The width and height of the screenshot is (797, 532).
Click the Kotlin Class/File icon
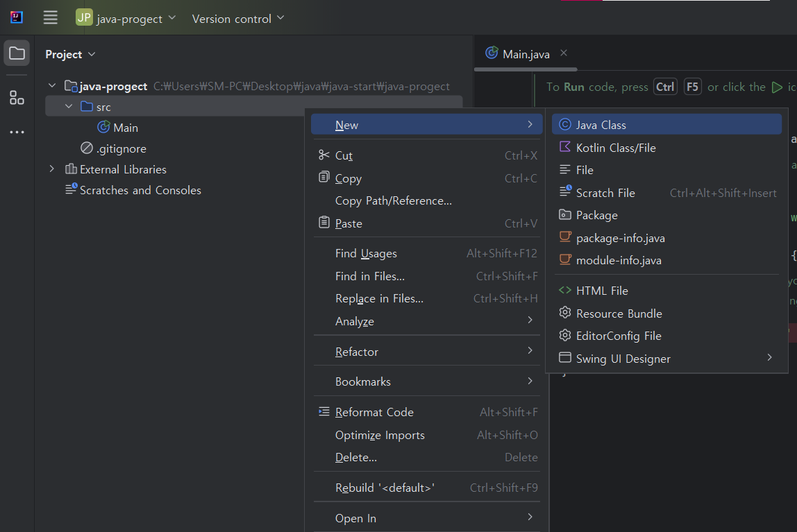564,147
